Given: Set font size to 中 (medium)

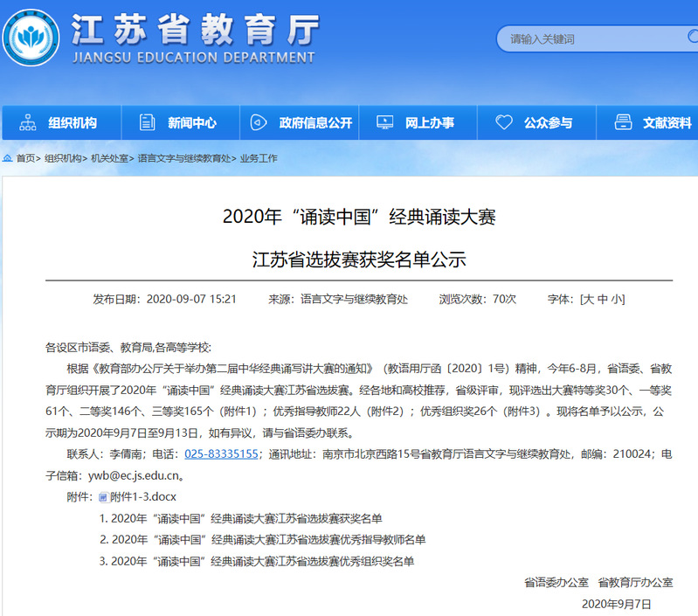Looking at the screenshot, I should pyautogui.click(x=603, y=299).
